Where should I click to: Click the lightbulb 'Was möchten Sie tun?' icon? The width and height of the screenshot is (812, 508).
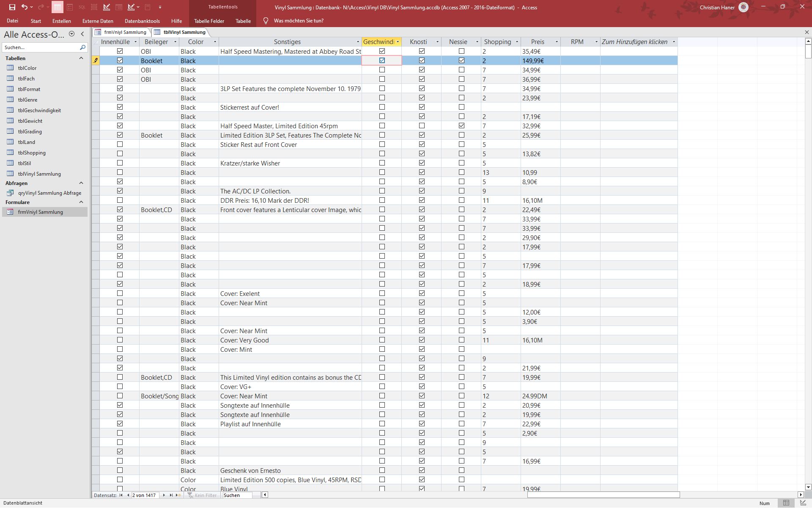[x=266, y=21]
